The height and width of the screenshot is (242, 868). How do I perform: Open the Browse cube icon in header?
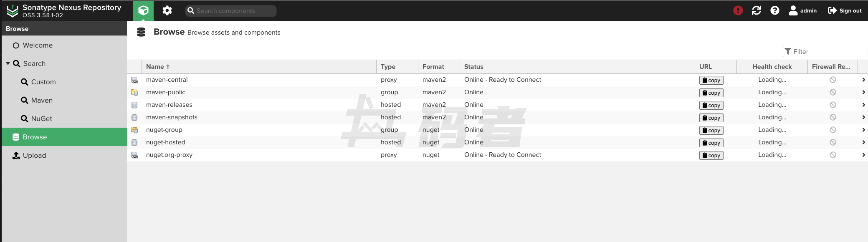coord(143,10)
